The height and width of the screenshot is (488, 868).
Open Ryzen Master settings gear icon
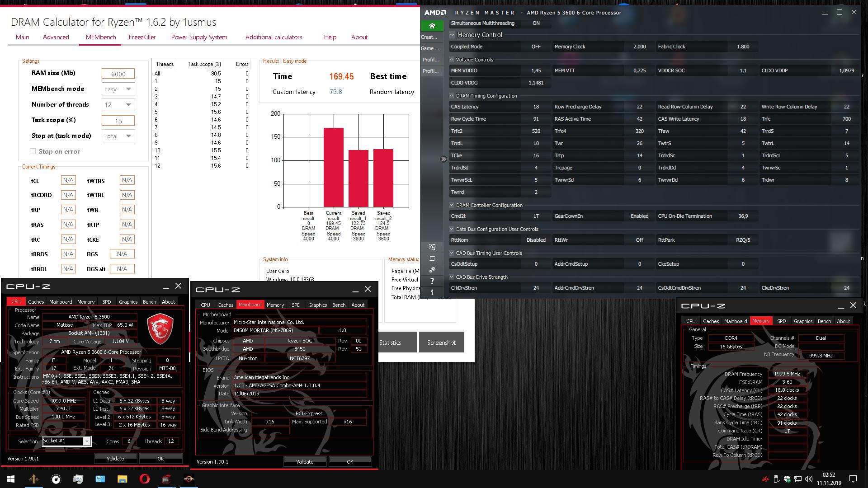point(432,270)
